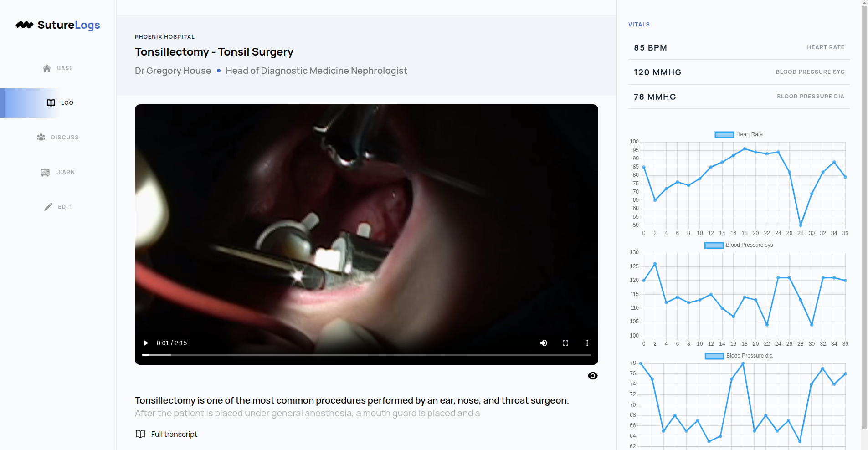Open the Base home icon

click(x=47, y=68)
